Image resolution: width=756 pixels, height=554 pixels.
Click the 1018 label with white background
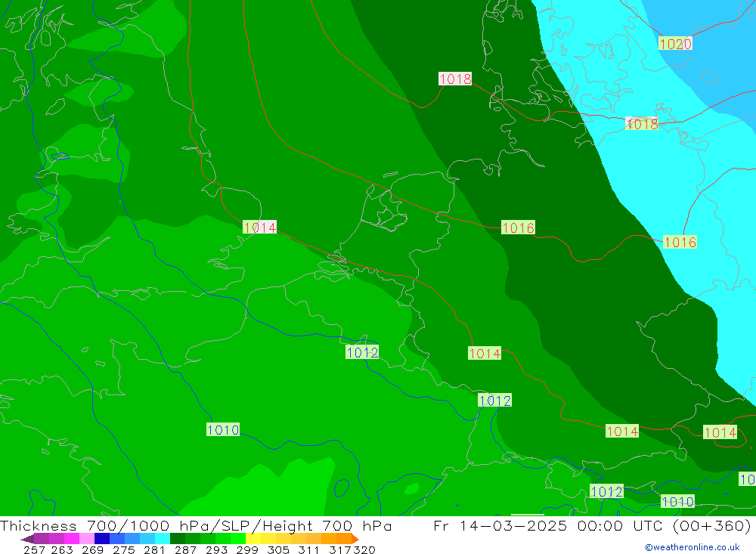[x=455, y=79]
